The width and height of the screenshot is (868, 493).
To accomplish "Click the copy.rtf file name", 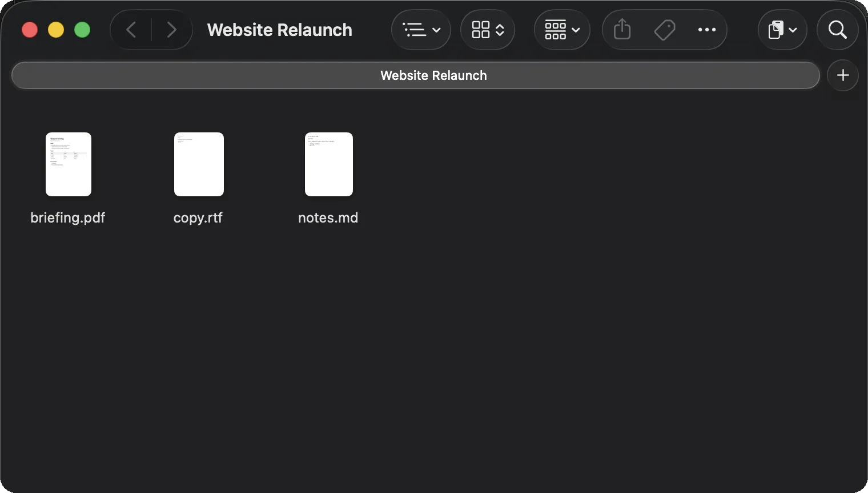I will 198,218.
